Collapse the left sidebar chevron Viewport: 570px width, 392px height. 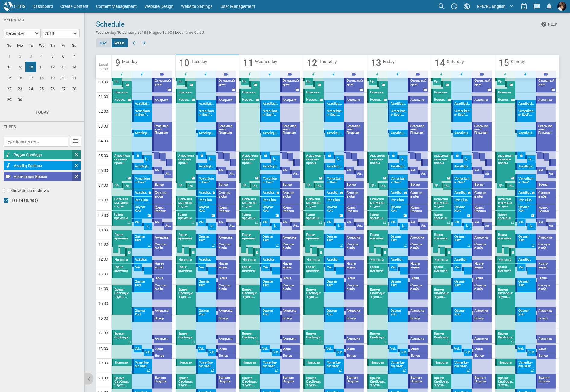click(x=89, y=379)
